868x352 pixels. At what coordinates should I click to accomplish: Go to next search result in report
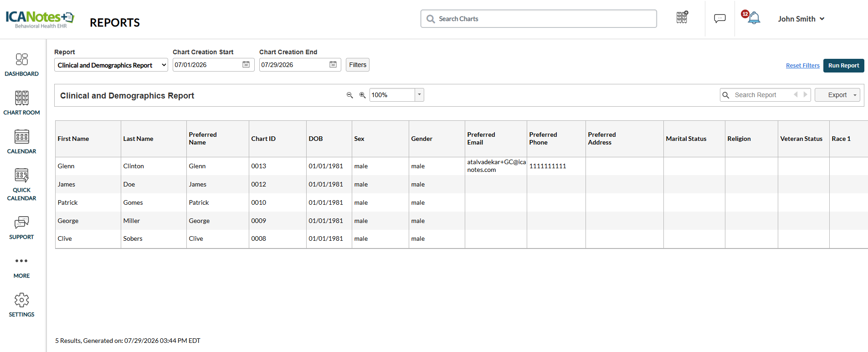click(x=806, y=95)
